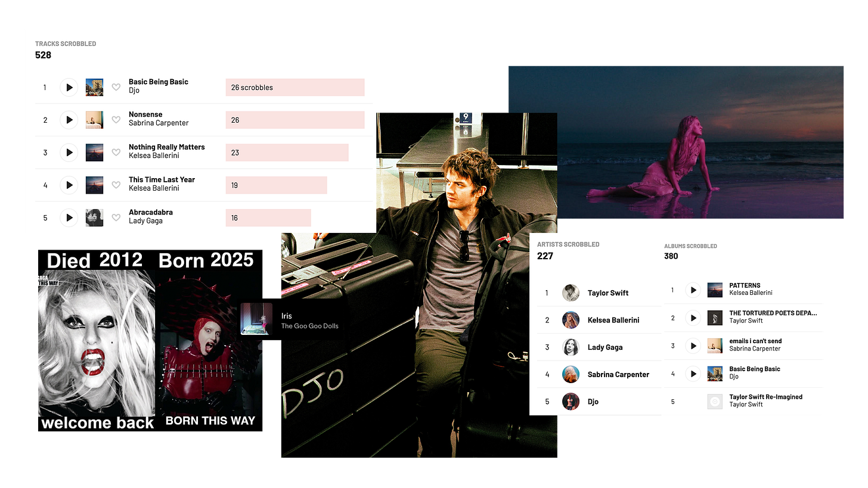Open Sabrina Carpenter link under Nonsense
868x488 pixels.
pos(159,123)
